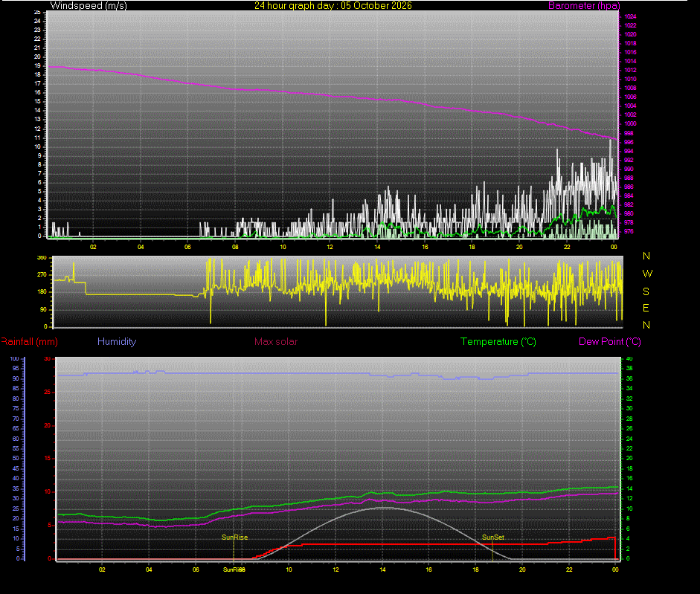Screen dimensions: 700x594
Task: Click the '22' hour tick under windspeed graph
Action: click(x=567, y=247)
